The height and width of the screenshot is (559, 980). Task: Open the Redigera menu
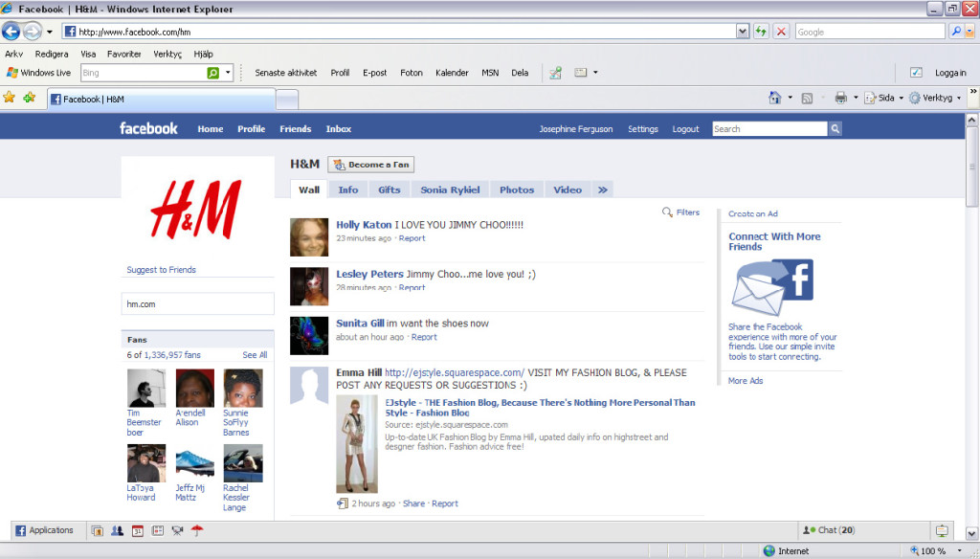52,54
